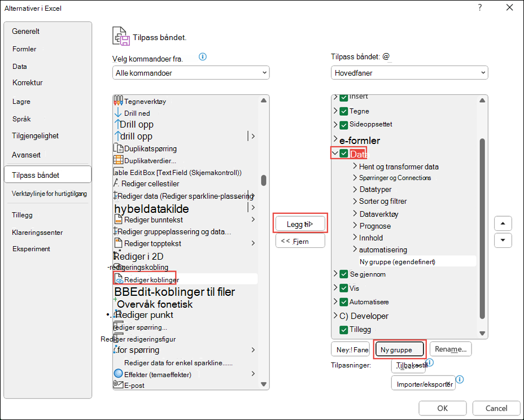Image resolution: width=524 pixels, height=420 pixels.
Task: Click the move up arrow button
Action: pos(503,224)
